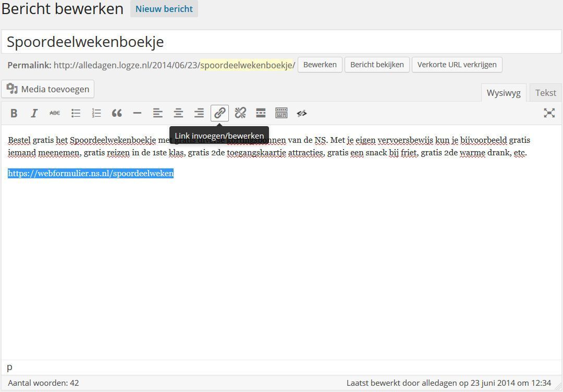Enter fullscreen writing mode
The width and height of the screenshot is (563, 392).
point(549,113)
